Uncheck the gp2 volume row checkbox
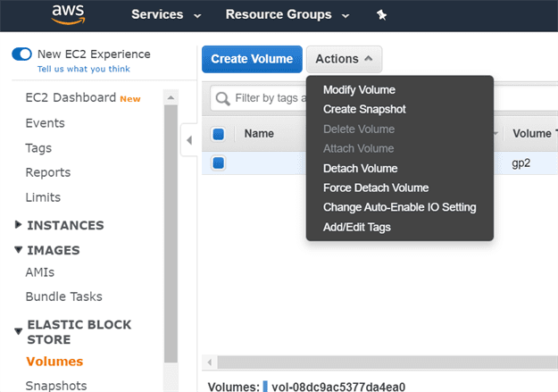Viewport: 558px width, 392px height. [218, 163]
